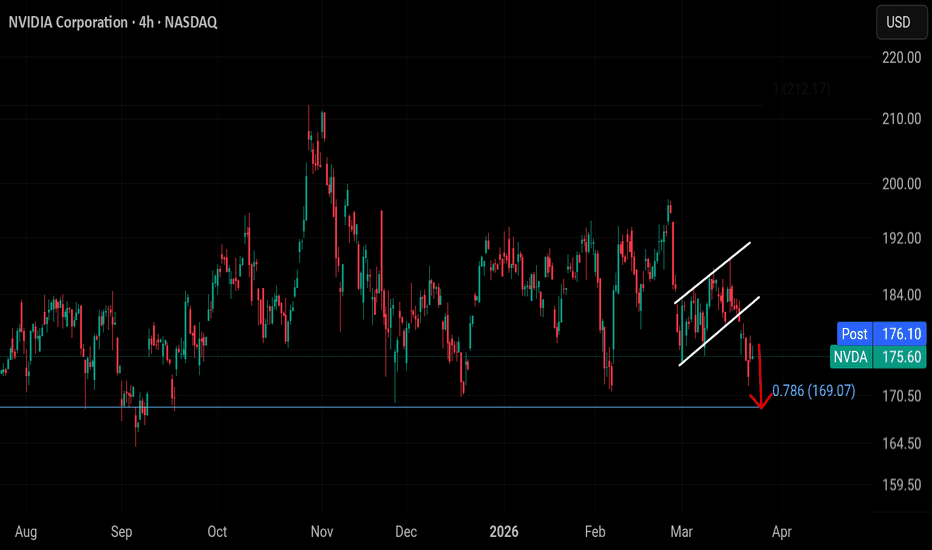This screenshot has width=932, height=550.
Task: Select the lower white channel trendline
Action: (x=718, y=330)
